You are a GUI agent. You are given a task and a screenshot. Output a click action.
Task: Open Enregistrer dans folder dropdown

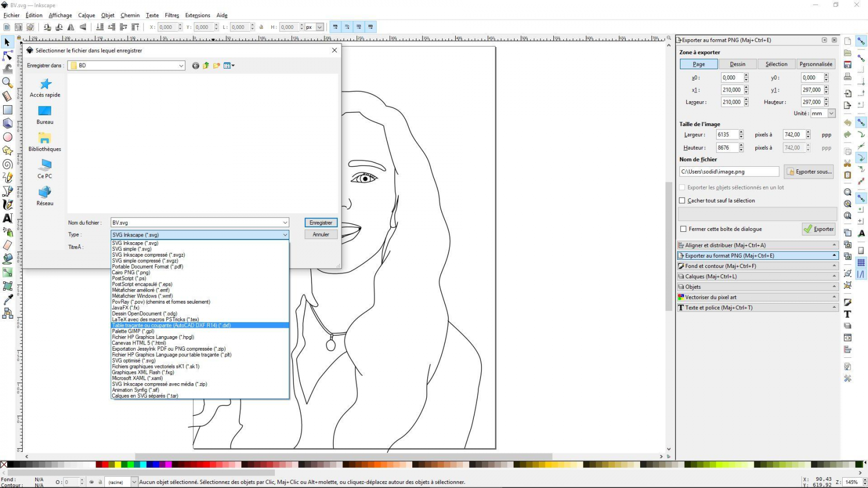(181, 66)
